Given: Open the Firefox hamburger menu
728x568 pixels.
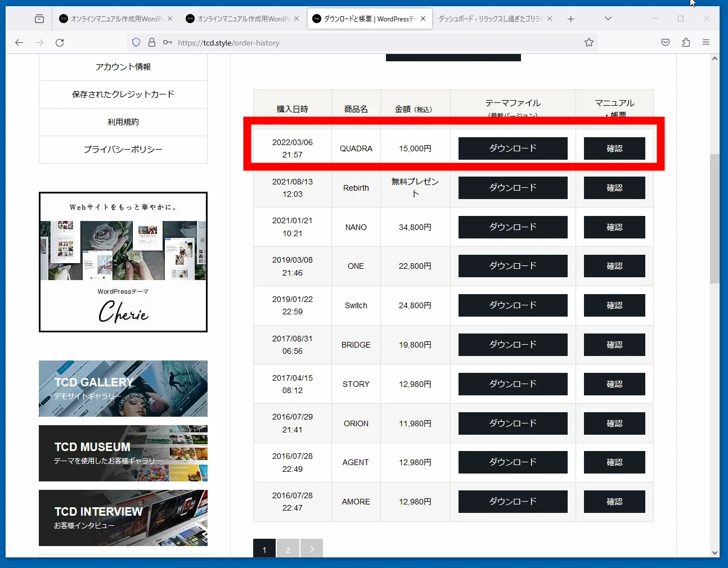Looking at the screenshot, I should coord(706,43).
